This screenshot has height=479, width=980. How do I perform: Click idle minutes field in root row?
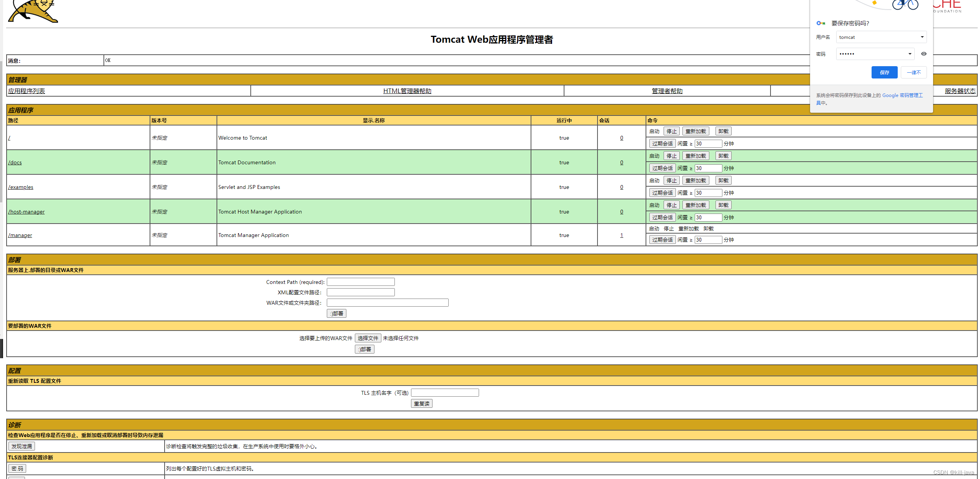click(708, 144)
